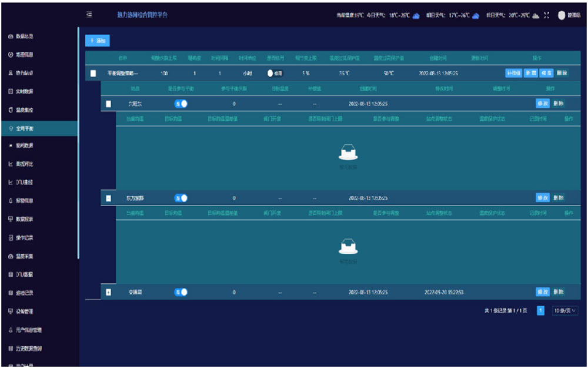Delete the first station row
This screenshot has height=368, width=588.
click(559, 104)
